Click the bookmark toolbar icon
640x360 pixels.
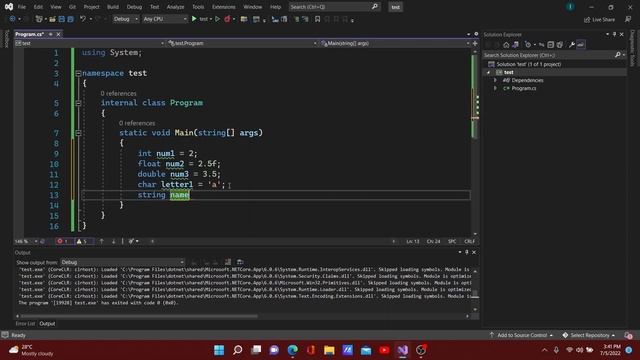pos(317,19)
